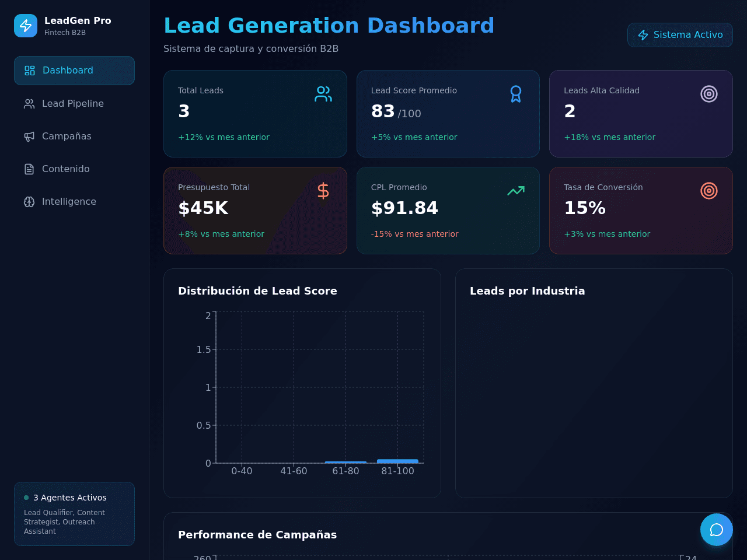The width and height of the screenshot is (747, 560).
Task: Select Intelligence in the sidebar
Action: 74,202
